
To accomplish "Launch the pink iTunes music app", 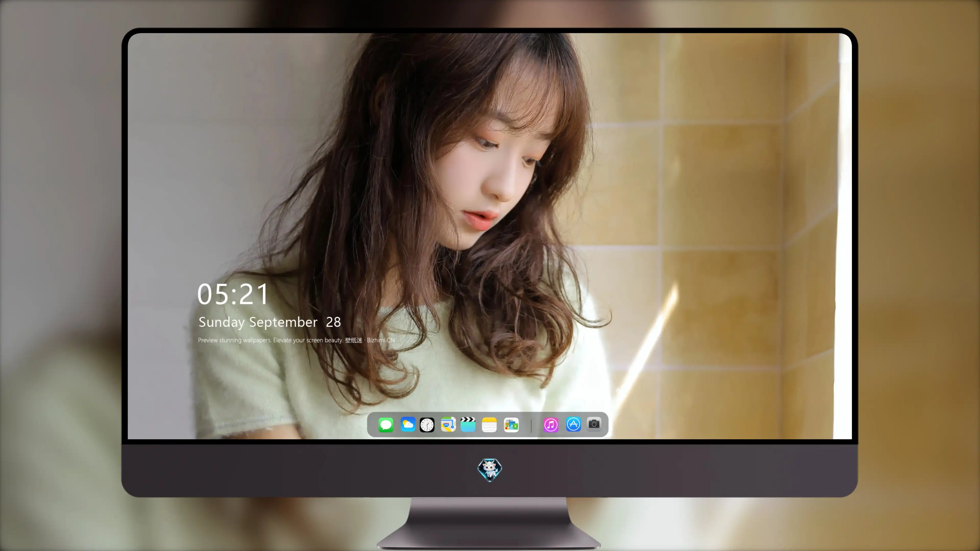I will click(x=550, y=424).
